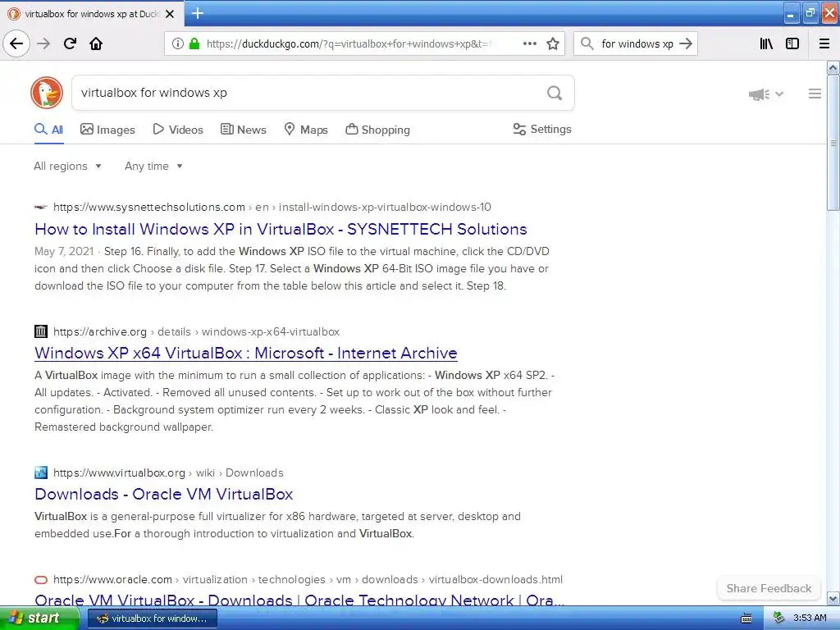Click the 3:53 AM taskbar clock

pos(810,619)
